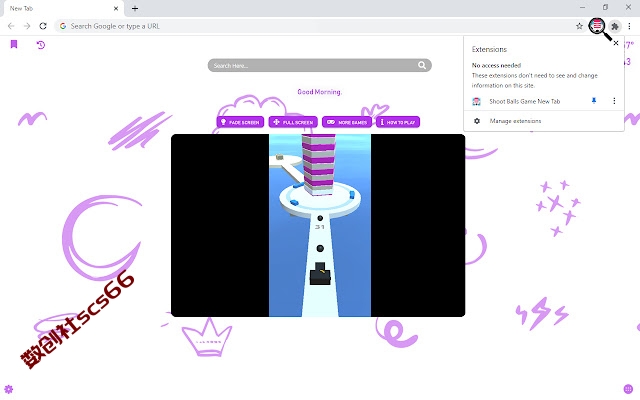640x400 pixels.
Task: Click the Manage extensions gear icon
Action: coord(477,121)
